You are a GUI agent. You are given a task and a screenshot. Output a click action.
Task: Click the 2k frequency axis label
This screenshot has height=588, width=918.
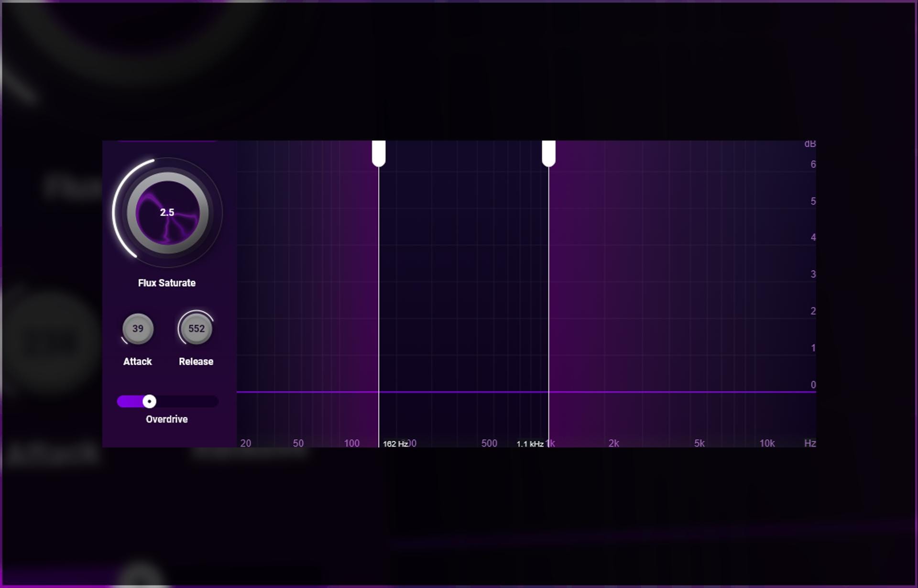tap(614, 443)
